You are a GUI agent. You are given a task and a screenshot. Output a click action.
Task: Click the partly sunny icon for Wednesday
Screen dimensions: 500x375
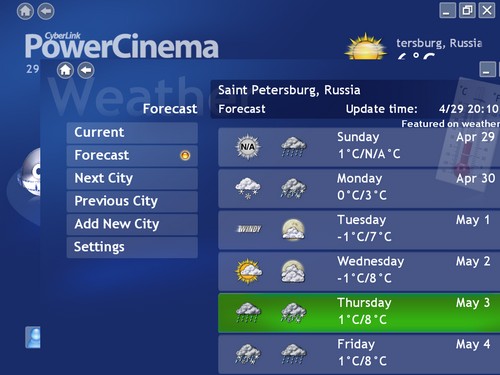pyautogui.click(x=248, y=271)
